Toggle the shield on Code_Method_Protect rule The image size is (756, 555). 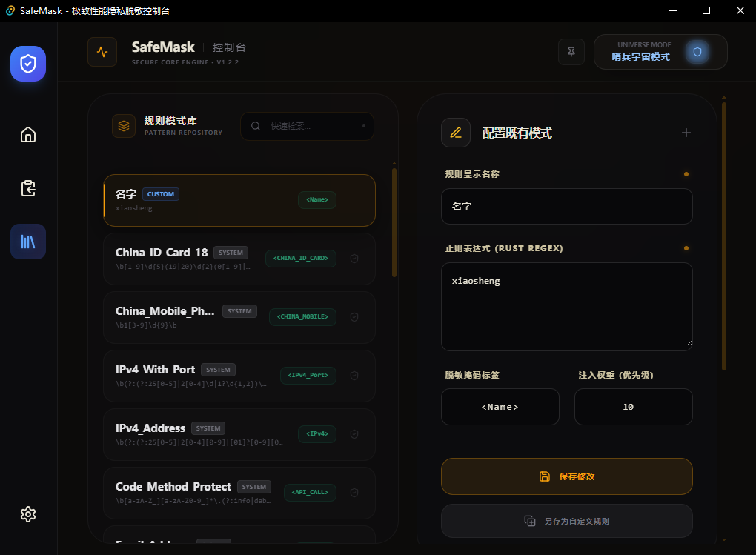(354, 493)
